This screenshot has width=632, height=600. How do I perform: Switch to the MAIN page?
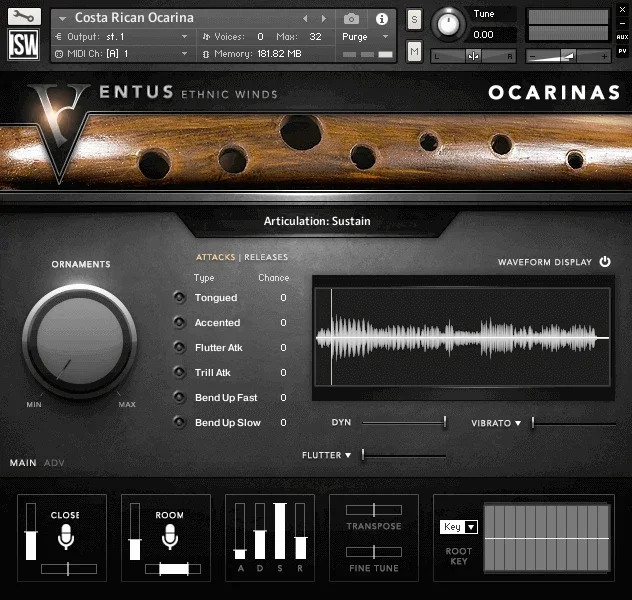pos(23,463)
